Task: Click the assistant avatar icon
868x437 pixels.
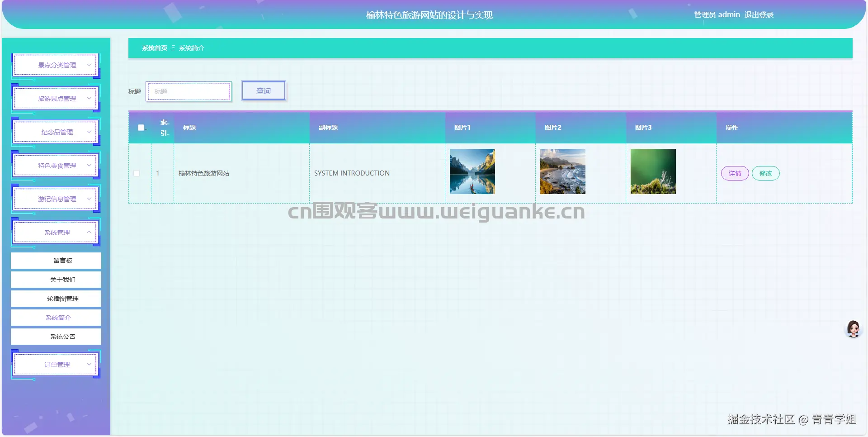Action: click(x=853, y=329)
